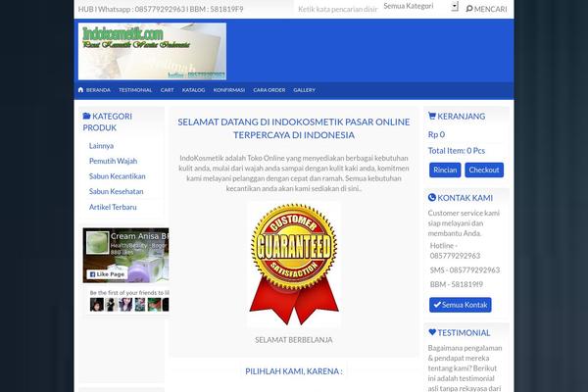Click the home icon beside BERANDA
The image size is (588, 392).
coord(80,89)
